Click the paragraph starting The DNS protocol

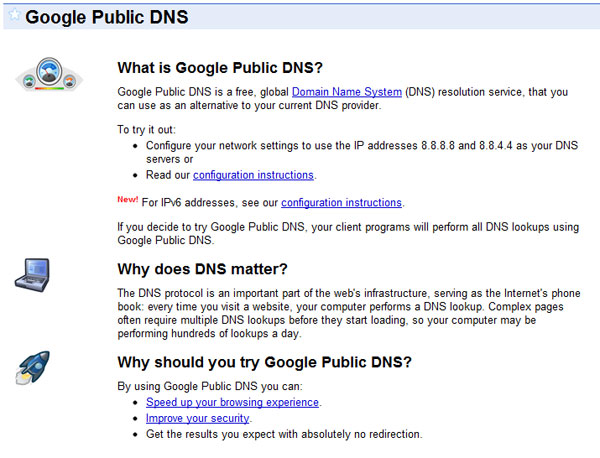click(349, 313)
